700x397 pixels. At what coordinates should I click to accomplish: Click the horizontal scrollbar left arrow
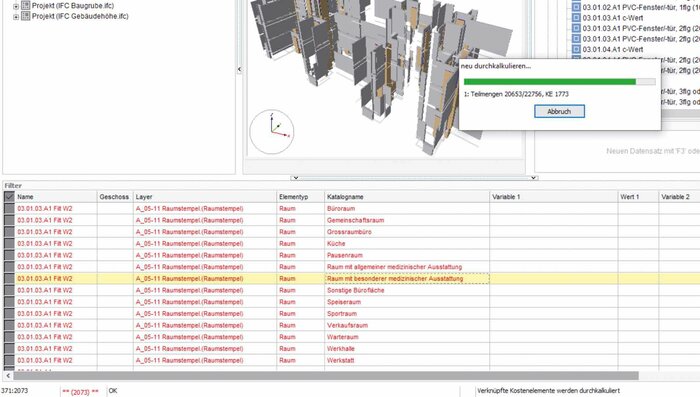(x=8, y=376)
